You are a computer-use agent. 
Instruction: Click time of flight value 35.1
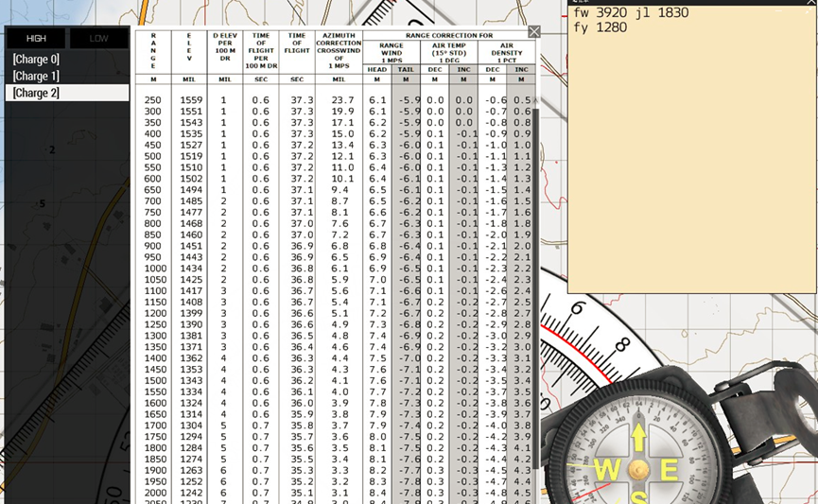303,493
